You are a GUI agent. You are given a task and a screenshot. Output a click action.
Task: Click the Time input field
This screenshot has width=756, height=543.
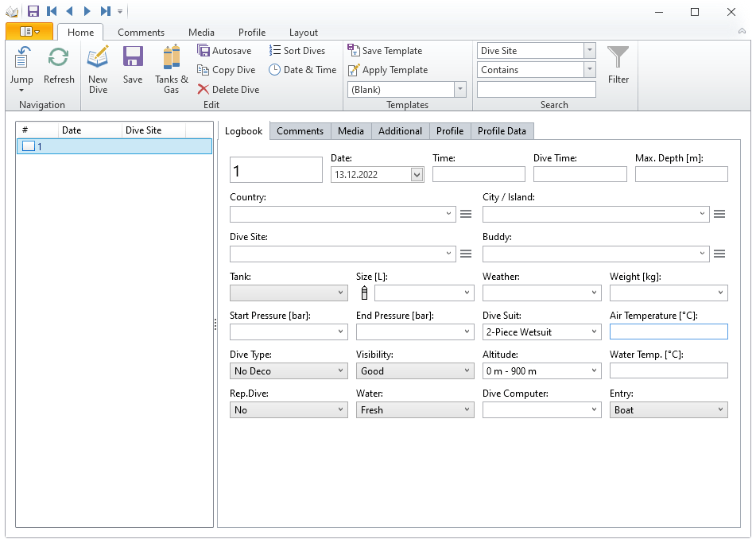pos(479,175)
